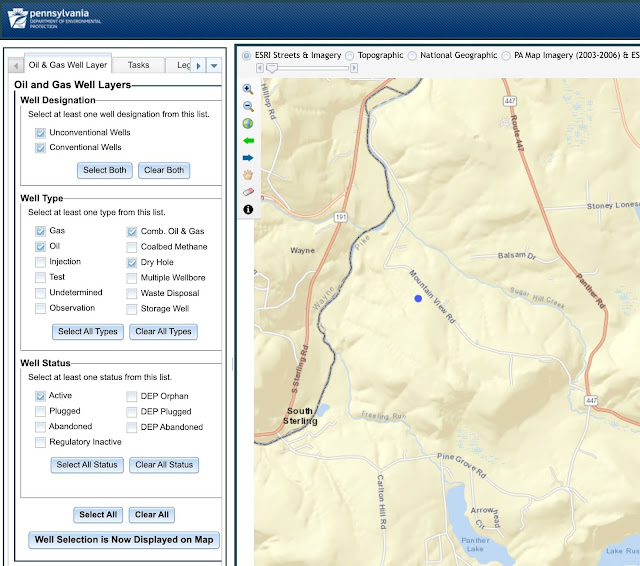This screenshot has height=566, width=640.
Task: Select PA Map Imagery (2003-2006) radio
Action: point(506,56)
